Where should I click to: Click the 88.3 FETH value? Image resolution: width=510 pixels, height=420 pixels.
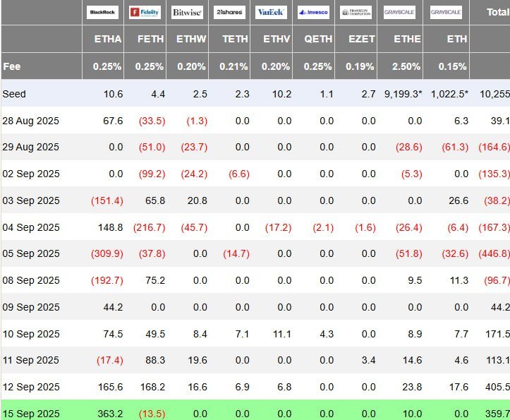click(155, 361)
